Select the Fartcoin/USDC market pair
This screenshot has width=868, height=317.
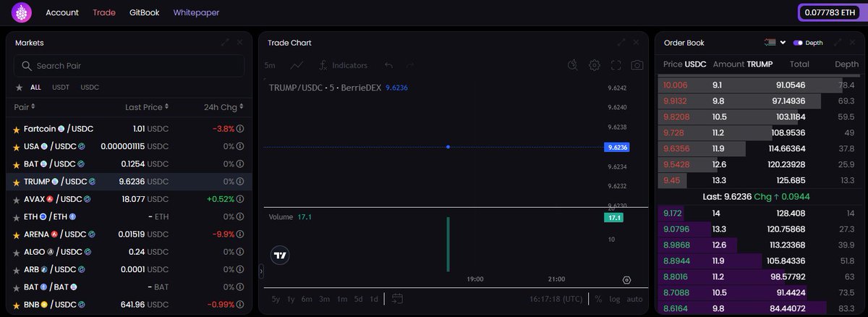click(129, 129)
